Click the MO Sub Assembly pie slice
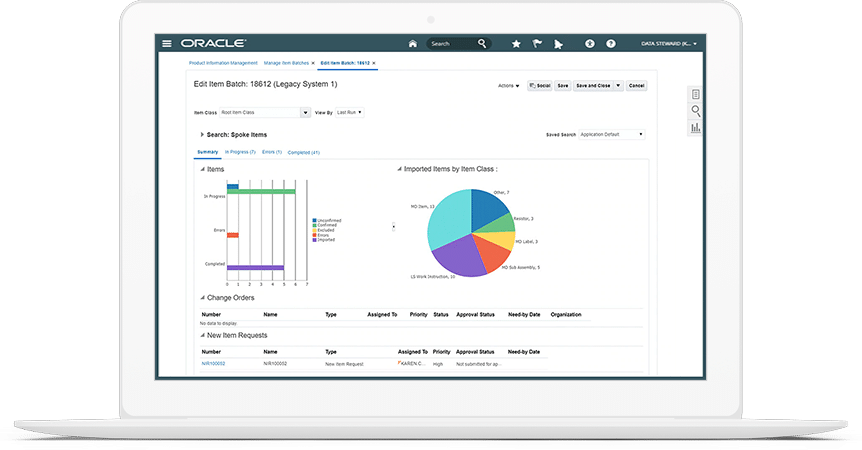 pos(491,254)
